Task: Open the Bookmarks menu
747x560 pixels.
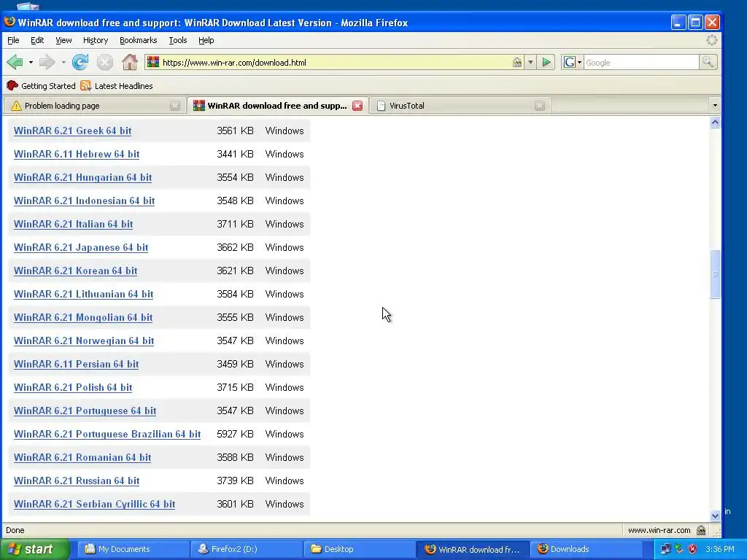Action: [138, 41]
